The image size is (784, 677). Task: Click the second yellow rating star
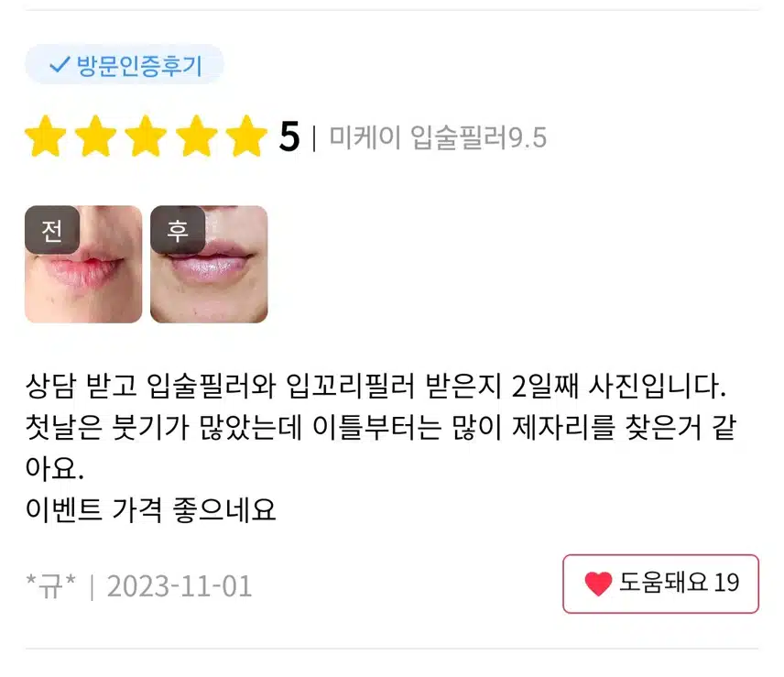pyautogui.click(x=95, y=136)
